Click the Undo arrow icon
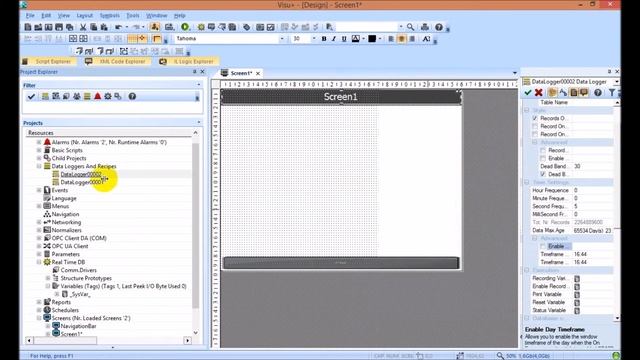 (118, 27)
